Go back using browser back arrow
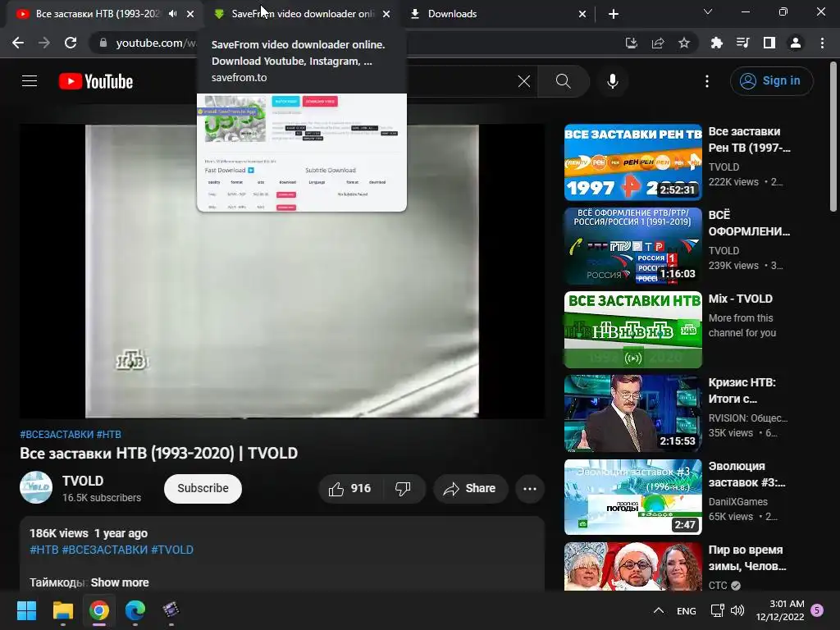The width and height of the screenshot is (840, 630). [x=18, y=43]
